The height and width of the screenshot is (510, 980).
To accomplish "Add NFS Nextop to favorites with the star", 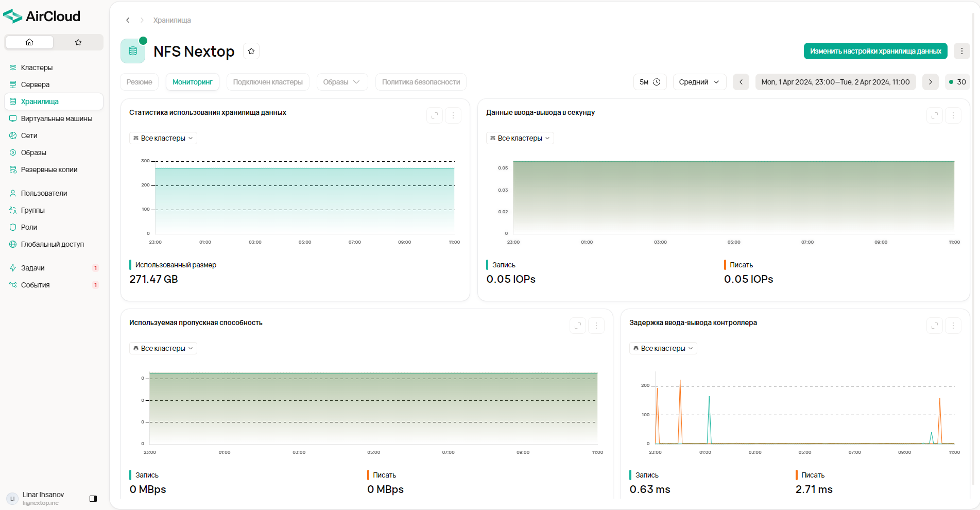I will click(x=251, y=51).
